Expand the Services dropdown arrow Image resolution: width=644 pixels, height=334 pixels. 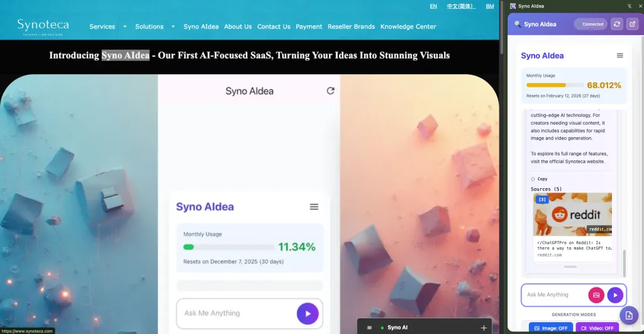tap(125, 26)
